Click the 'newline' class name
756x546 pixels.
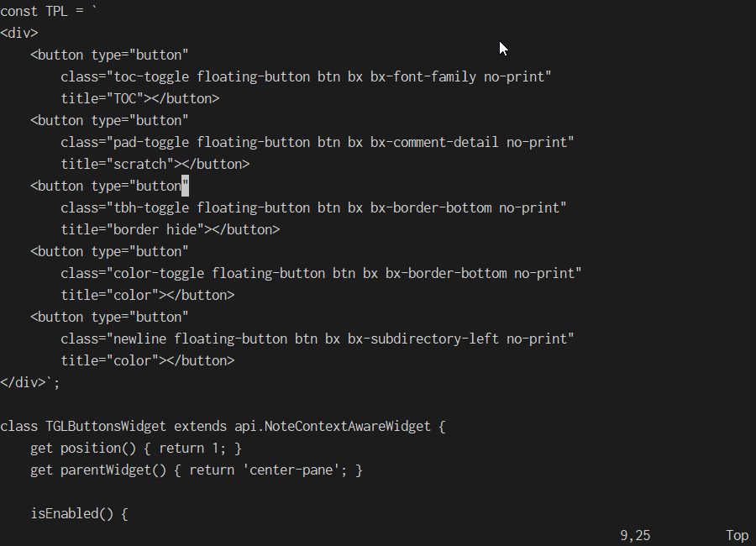pos(139,339)
